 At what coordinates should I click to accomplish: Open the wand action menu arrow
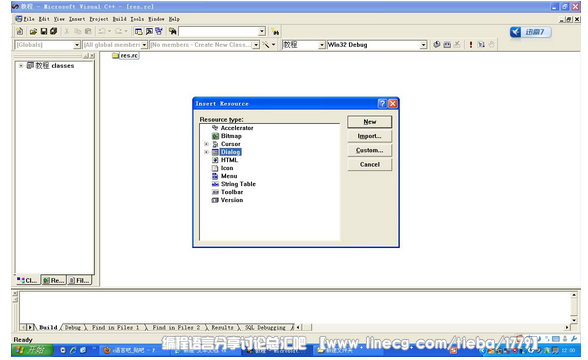[x=273, y=45]
